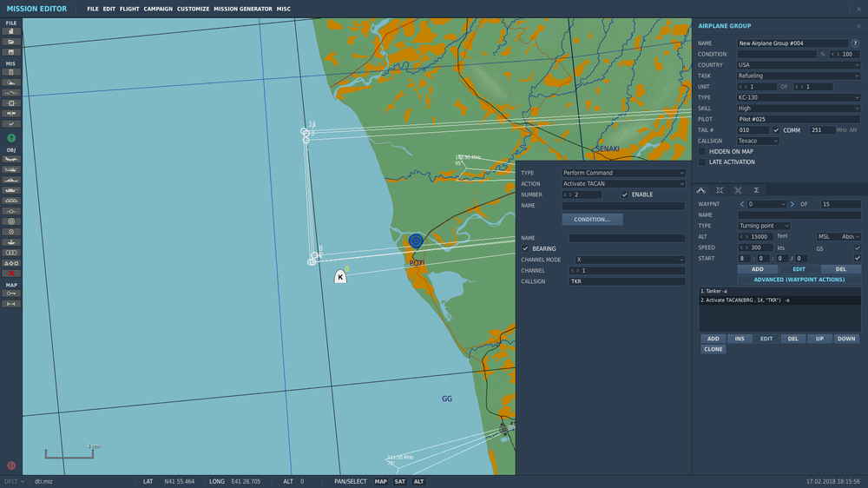The image size is (868, 488).
Task: Open the CAMPAIGN menu
Action: coord(158,9)
